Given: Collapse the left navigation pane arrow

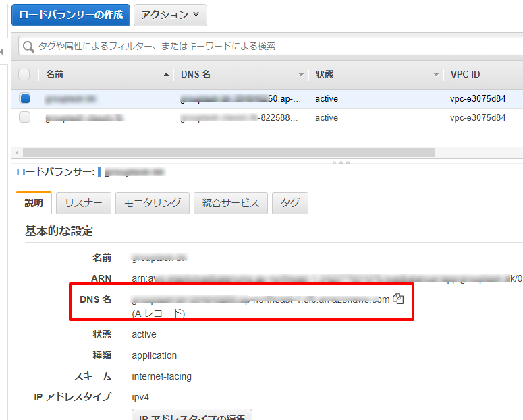Looking at the screenshot, I should (3, 52).
